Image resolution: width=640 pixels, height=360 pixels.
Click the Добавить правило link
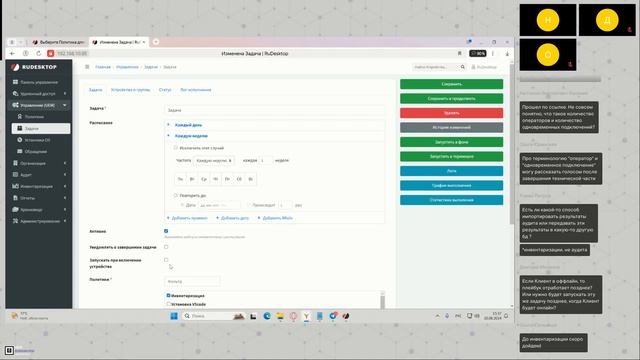(x=187, y=218)
